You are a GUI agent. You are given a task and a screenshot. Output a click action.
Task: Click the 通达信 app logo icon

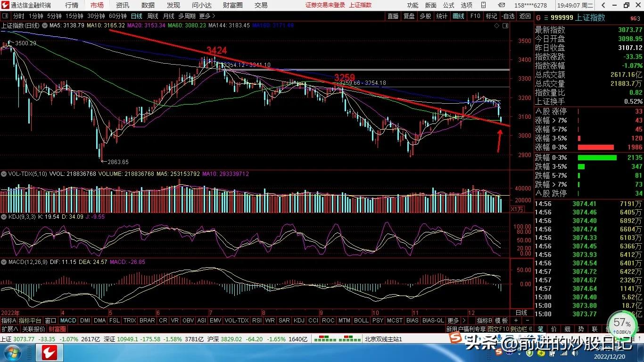(5, 5)
